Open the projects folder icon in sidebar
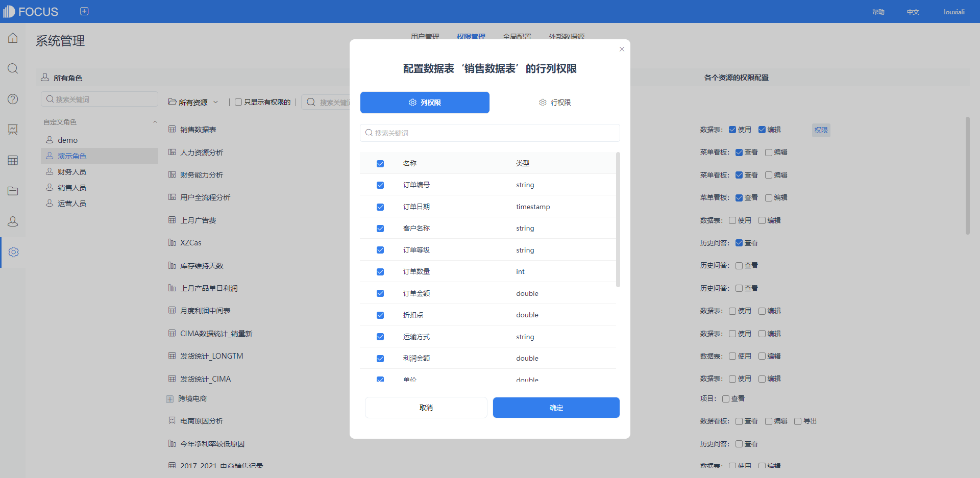Image resolution: width=980 pixels, height=478 pixels. click(13, 191)
